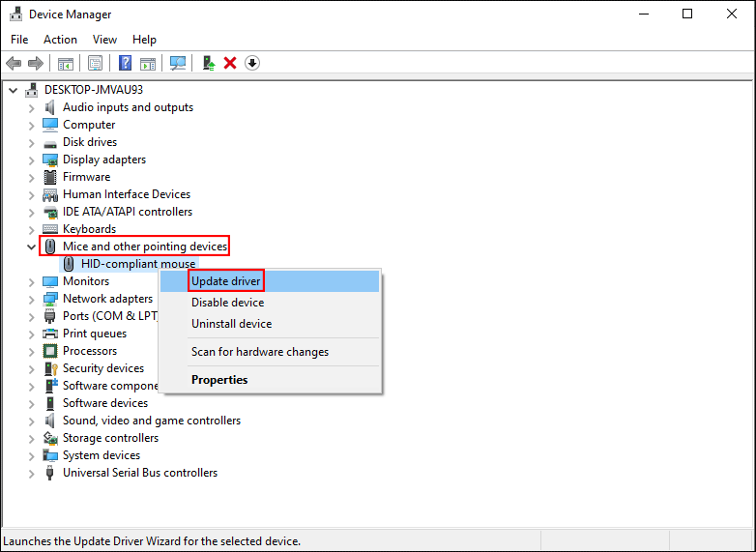The width and height of the screenshot is (756, 552).
Task: Select the Mice and other pointing devices label
Action: point(145,247)
